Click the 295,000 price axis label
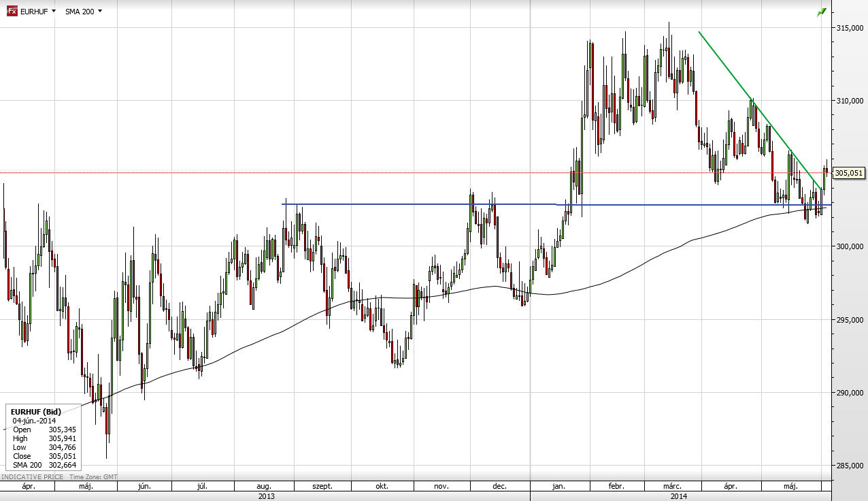Viewport: 868px width, 501px height. [850, 320]
